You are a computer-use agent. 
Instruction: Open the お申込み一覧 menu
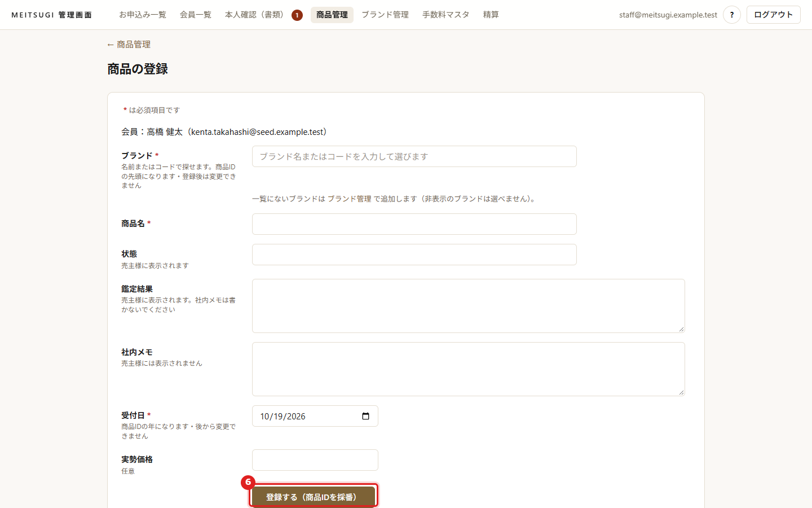tap(143, 15)
